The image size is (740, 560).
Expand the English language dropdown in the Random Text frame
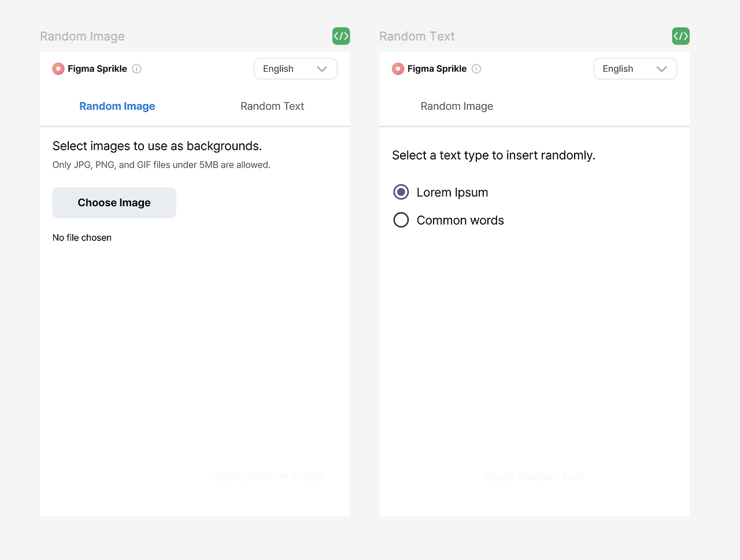click(x=635, y=69)
